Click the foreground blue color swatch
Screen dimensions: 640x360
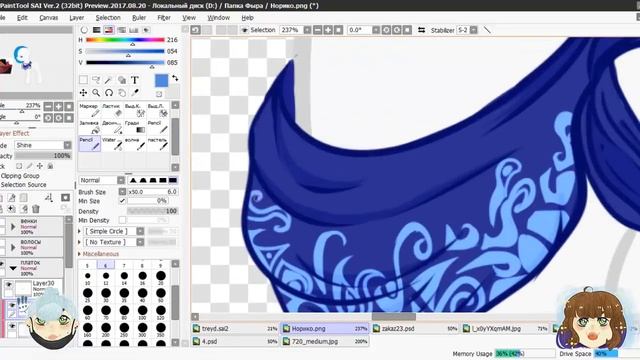[x=161, y=80]
